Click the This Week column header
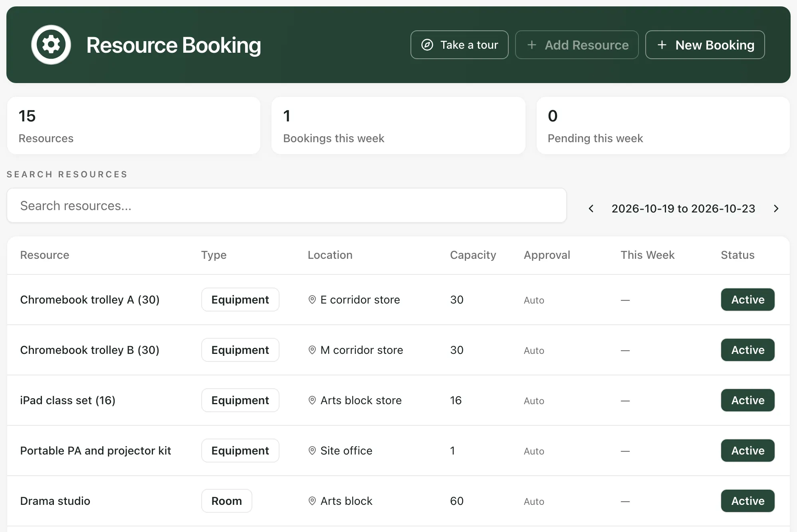Screen dimensions: 797x532 point(647,255)
